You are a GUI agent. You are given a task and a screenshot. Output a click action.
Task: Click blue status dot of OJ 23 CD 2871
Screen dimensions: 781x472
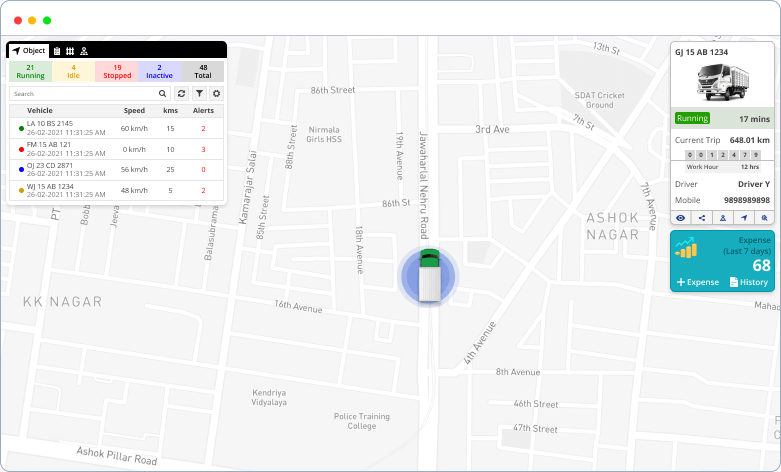point(21,170)
